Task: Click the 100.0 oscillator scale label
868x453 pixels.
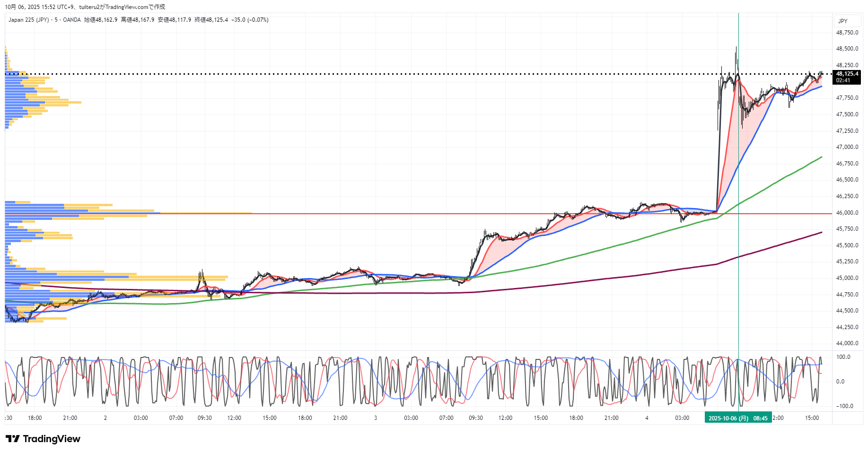Action: [843, 357]
